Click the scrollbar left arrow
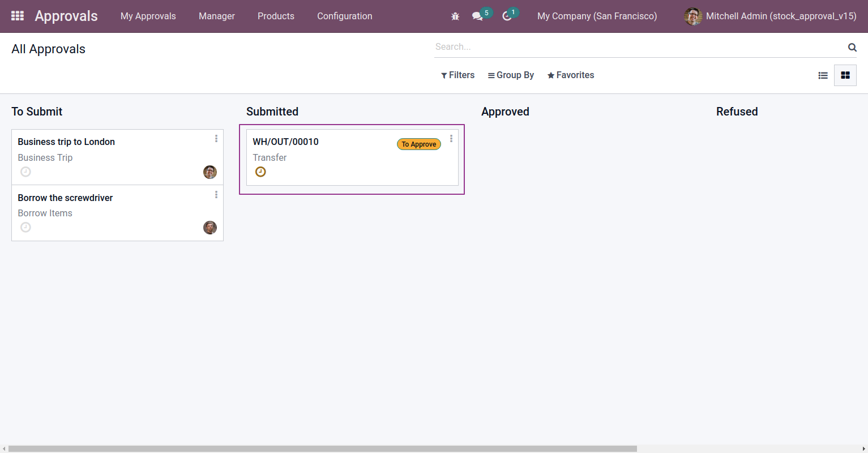Viewport: 868px width, 453px height. pyautogui.click(x=4, y=448)
